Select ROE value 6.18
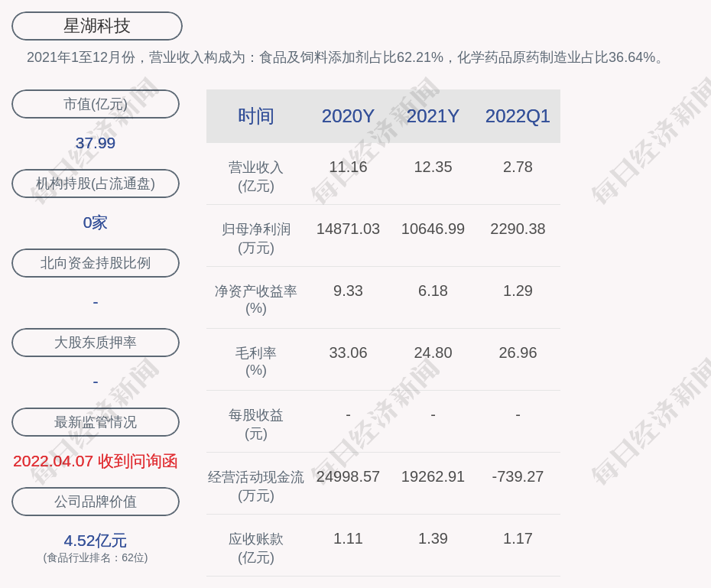711x588 pixels. (433, 291)
